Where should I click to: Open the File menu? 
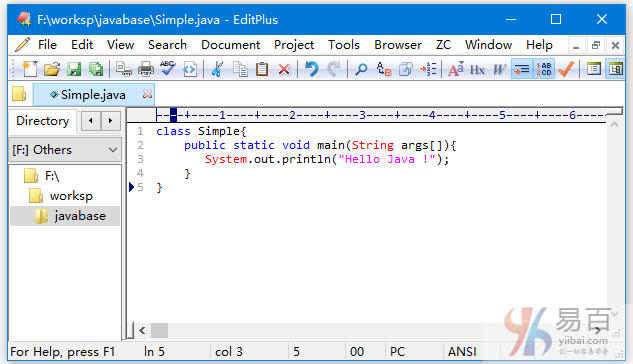[47, 45]
